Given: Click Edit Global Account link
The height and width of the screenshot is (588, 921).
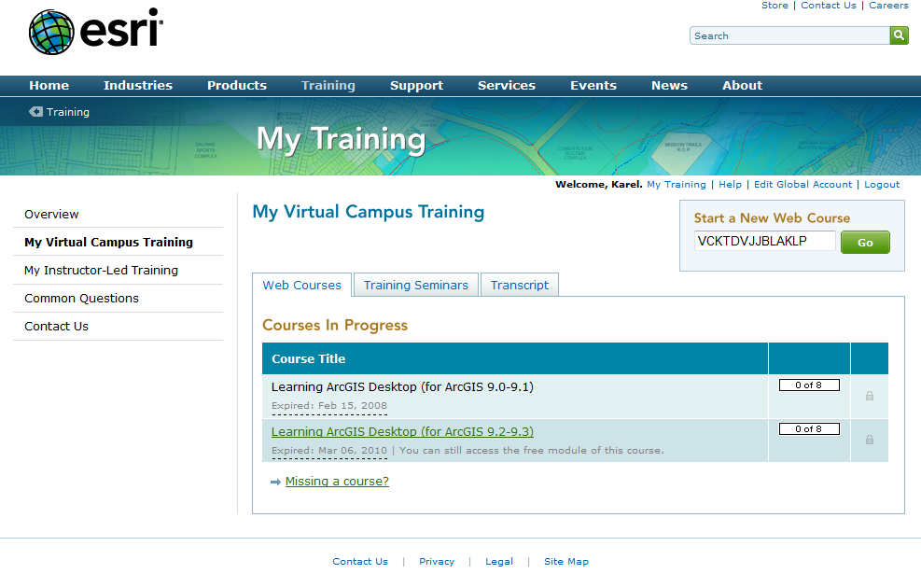Looking at the screenshot, I should (x=802, y=185).
